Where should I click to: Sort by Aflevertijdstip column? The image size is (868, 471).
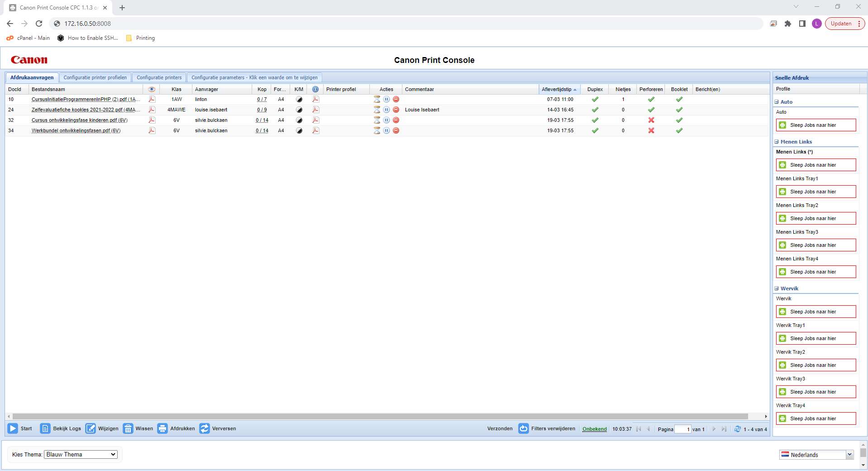[x=559, y=89]
